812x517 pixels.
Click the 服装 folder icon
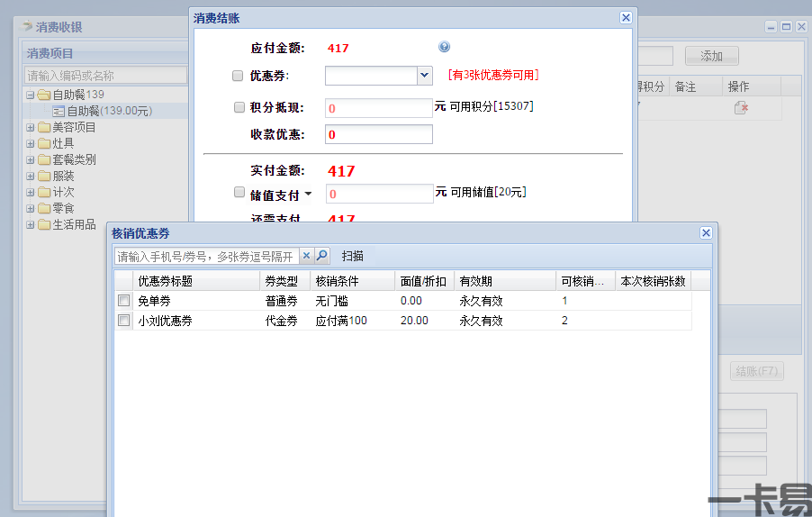pyautogui.click(x=44, y=177)
